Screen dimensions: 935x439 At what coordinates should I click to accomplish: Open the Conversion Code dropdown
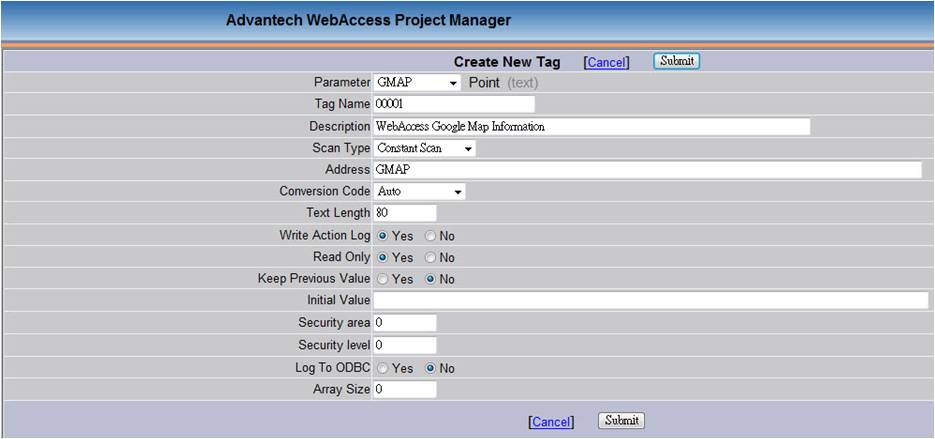[x=420, y=191]
